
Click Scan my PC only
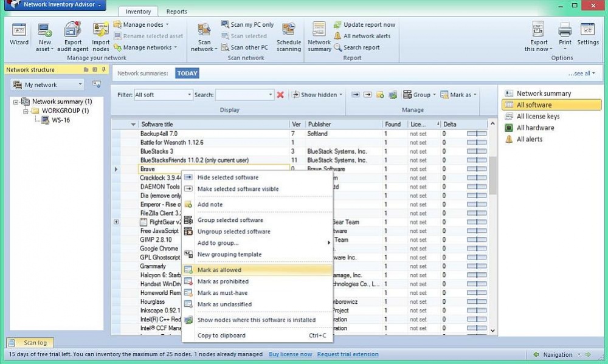pyautogui.click(x=247, y=25)
